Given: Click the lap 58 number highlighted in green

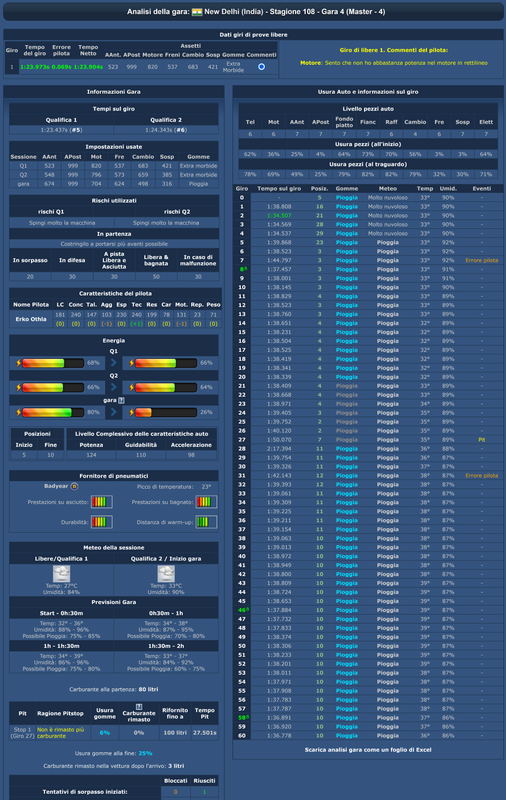Looking at the screenshot, I should pyautogui.click(x=242, y=718).
